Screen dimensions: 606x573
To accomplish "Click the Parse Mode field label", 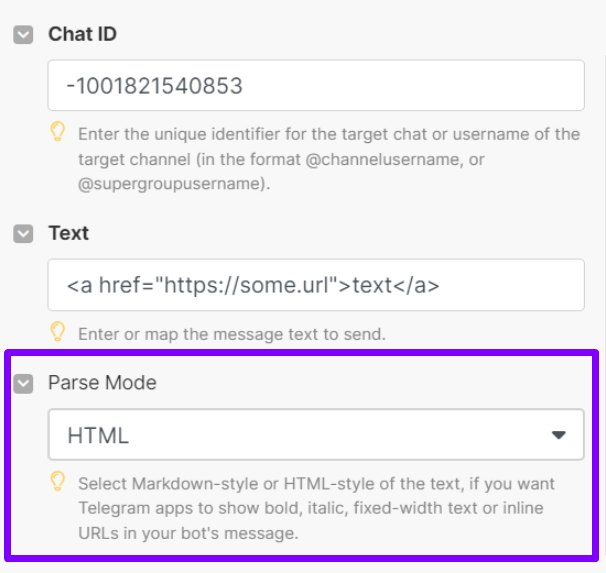I will pos(102,383).
